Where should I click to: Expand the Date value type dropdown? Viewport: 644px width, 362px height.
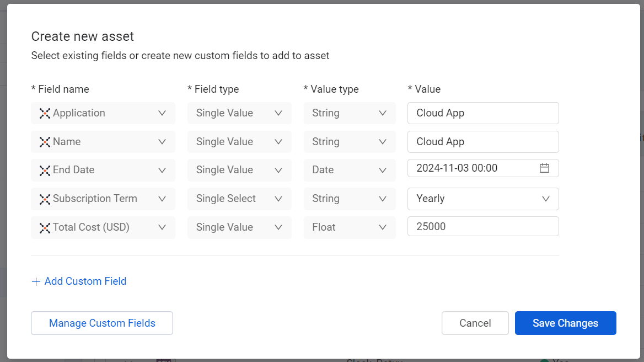click(x=383, y=171)
